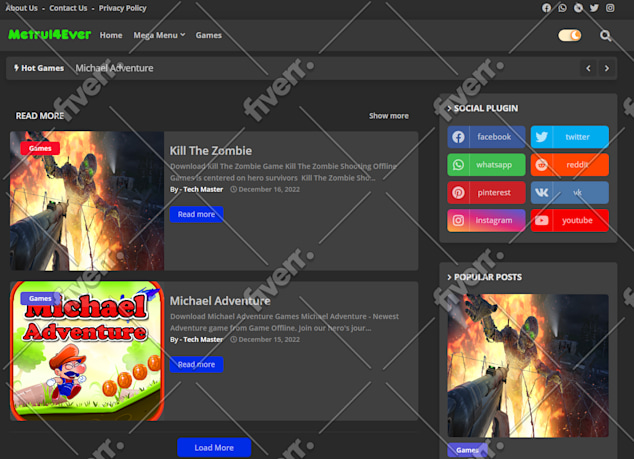Open the Facebook icon in top bar
The image size is (634, 459).
[546, 8]
